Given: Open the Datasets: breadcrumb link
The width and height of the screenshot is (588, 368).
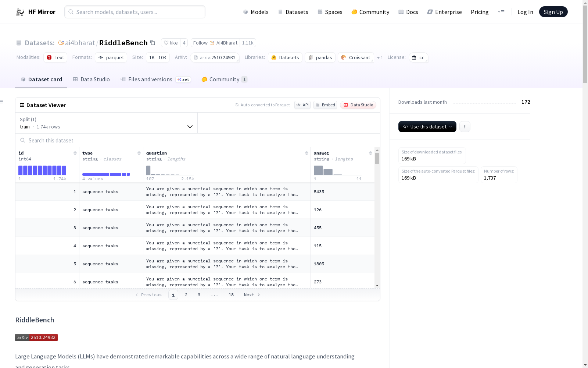Looking at the screenshot, I should click(x=39, y=43).
